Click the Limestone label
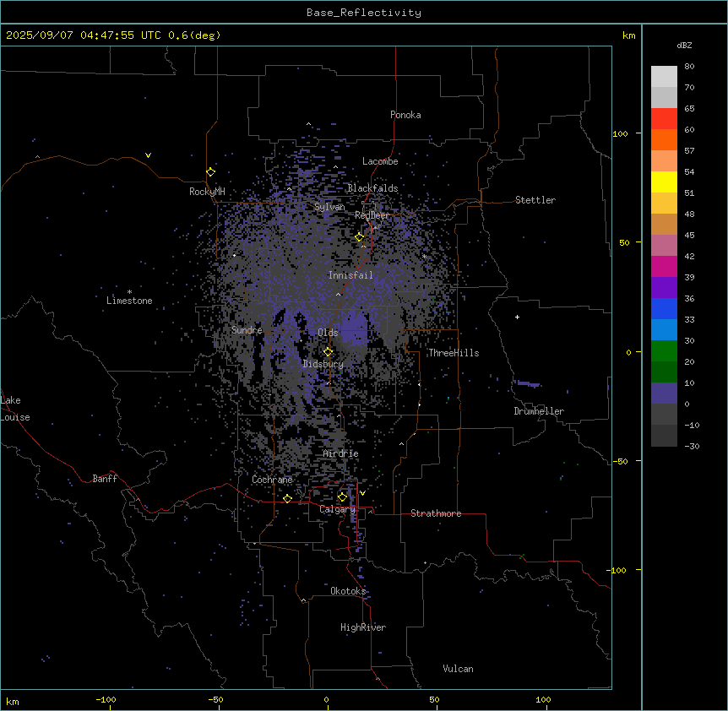The width and height of the screenshot is (728, 711). point(129,301)
